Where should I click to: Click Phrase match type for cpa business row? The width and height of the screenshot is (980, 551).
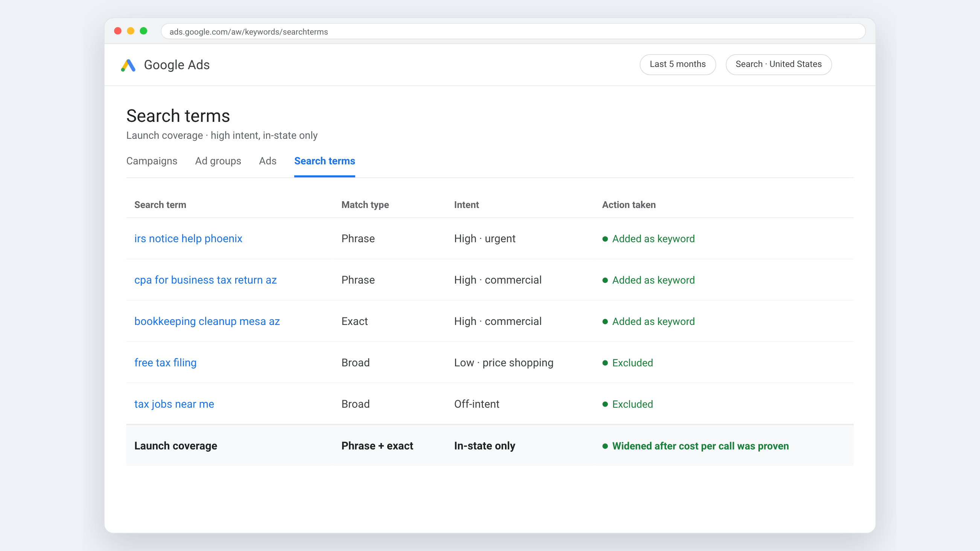coord(358,280)
